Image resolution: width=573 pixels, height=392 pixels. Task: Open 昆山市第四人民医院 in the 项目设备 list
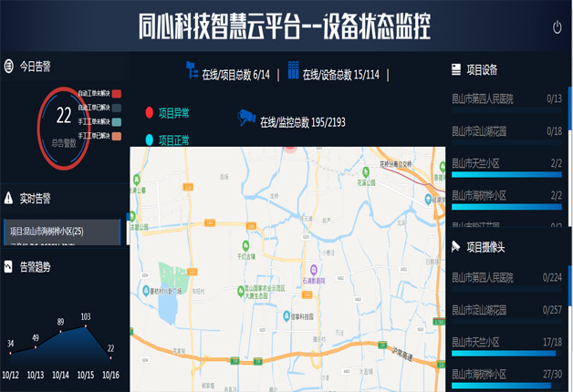[483, 98]
